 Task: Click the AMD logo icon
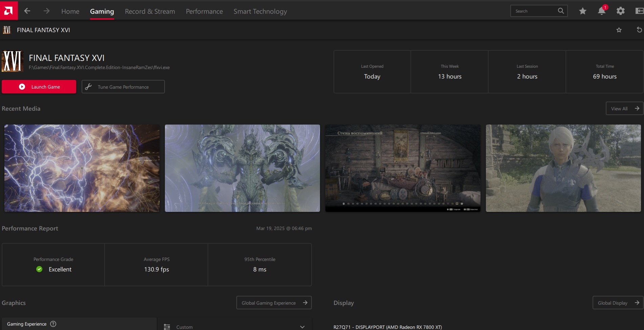point(9,10)
